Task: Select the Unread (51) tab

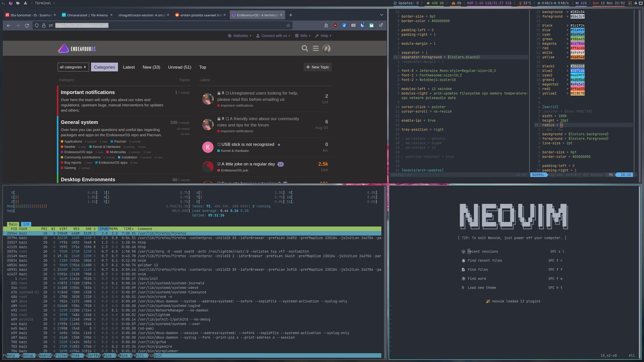Action: [x=179, y=67]
